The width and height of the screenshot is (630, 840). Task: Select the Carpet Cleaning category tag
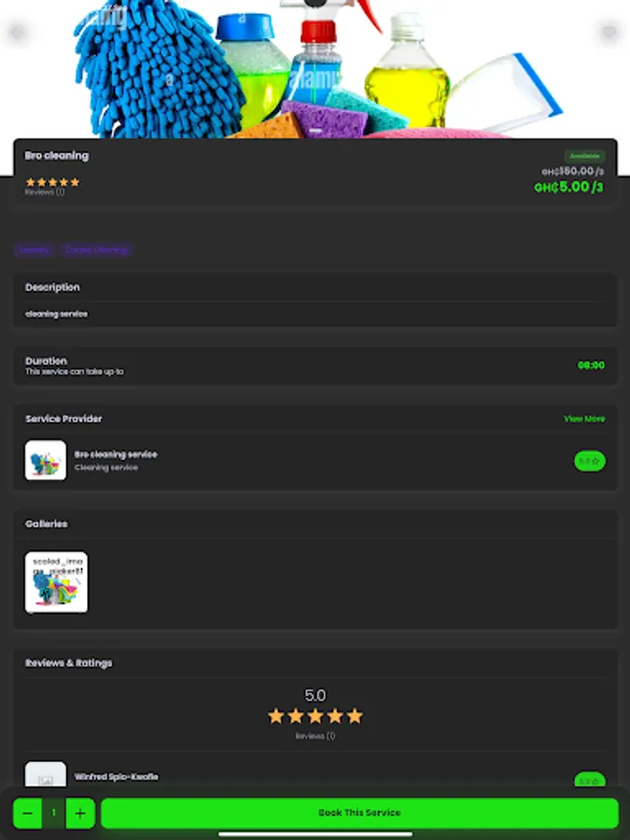pos(96,249)
